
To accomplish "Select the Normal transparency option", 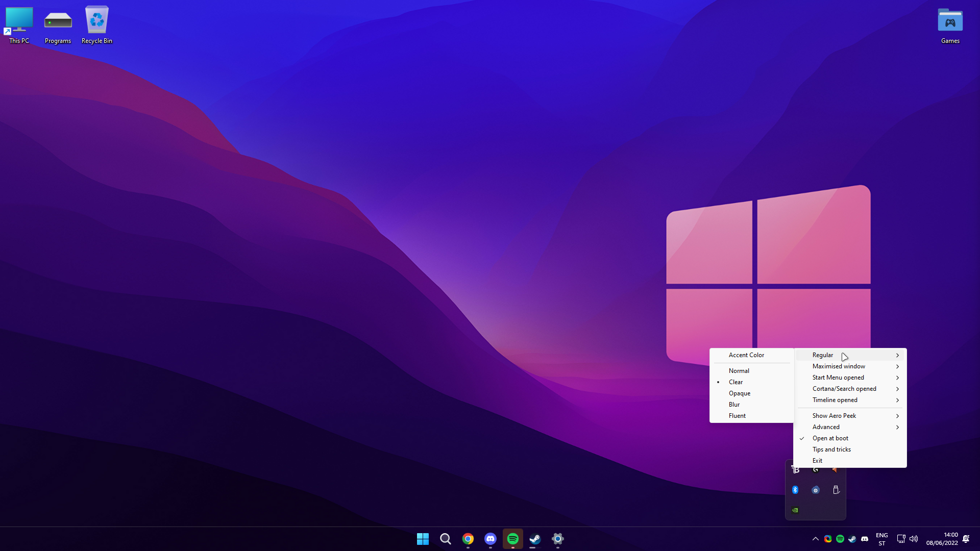I will coord(739,370).
